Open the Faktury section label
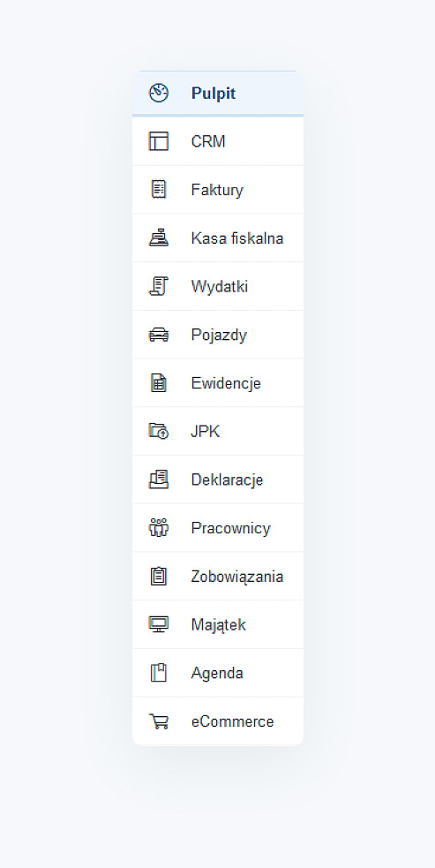This screenshot has width=435, height=868. 217,190
